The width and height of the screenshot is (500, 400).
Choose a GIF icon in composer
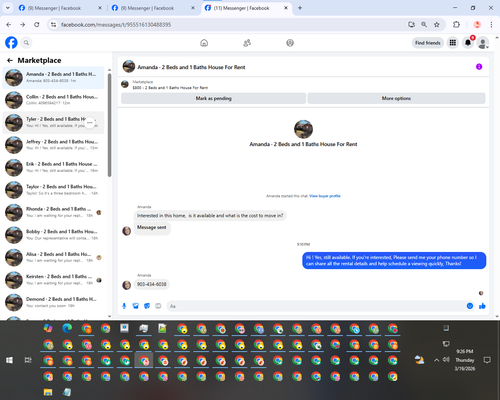click(158, 306)
